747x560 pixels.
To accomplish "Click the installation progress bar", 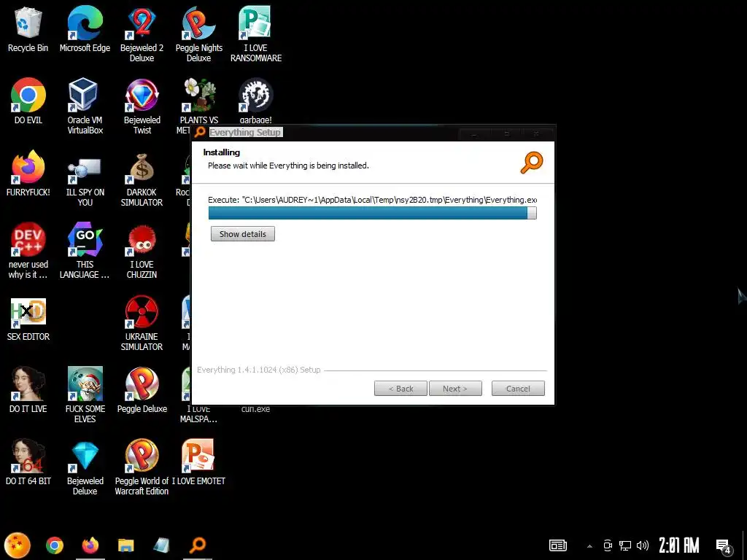I will pyautogui.click(x=373, y=213).
